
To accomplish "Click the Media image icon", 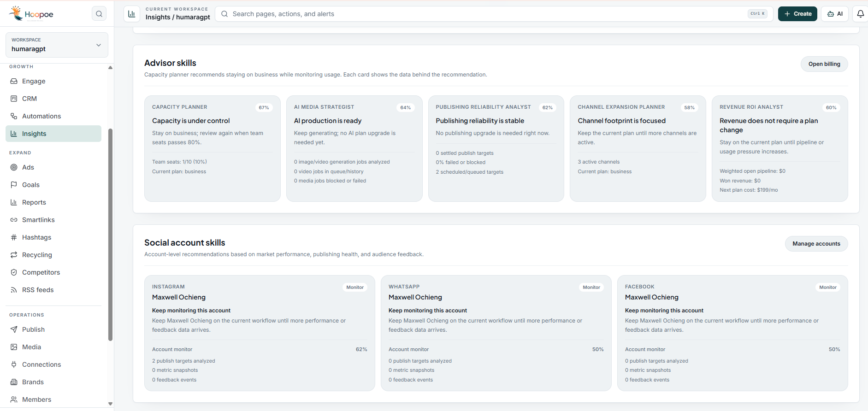I will click(14, 347).
